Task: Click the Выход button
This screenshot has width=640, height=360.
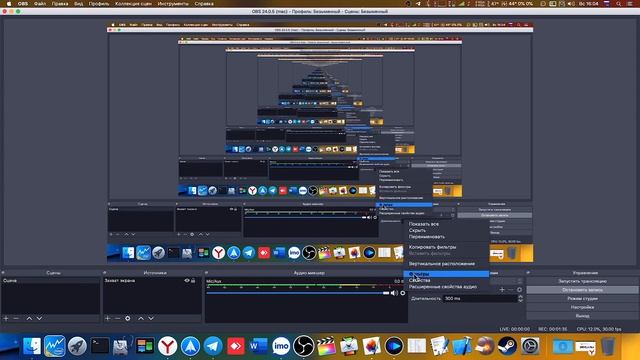Action: (x=582, y=316)
